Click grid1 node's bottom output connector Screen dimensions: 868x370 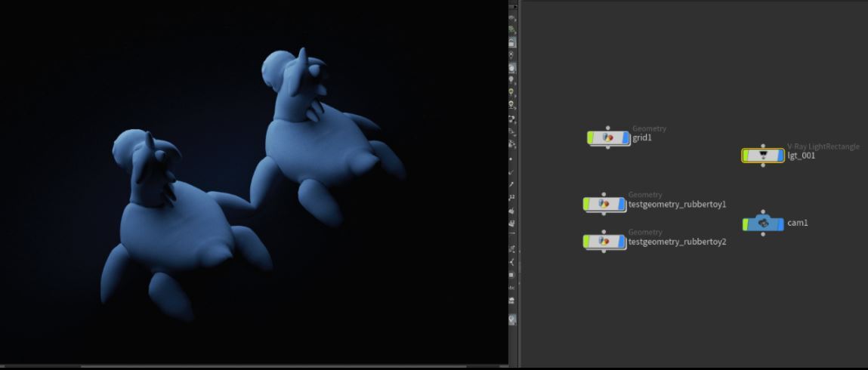tap(608, 147)
